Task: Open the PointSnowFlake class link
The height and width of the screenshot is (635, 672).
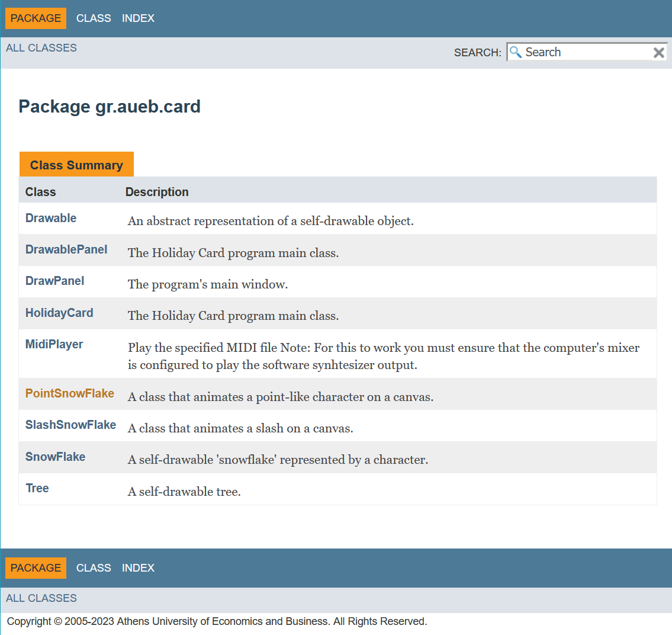Action: (69, 393)
